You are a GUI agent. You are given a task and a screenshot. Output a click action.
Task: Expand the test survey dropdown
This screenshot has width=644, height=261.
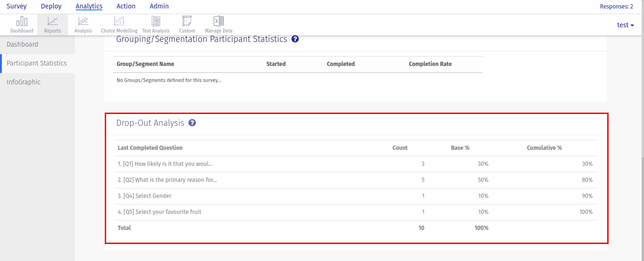click(x=625, y=25)
